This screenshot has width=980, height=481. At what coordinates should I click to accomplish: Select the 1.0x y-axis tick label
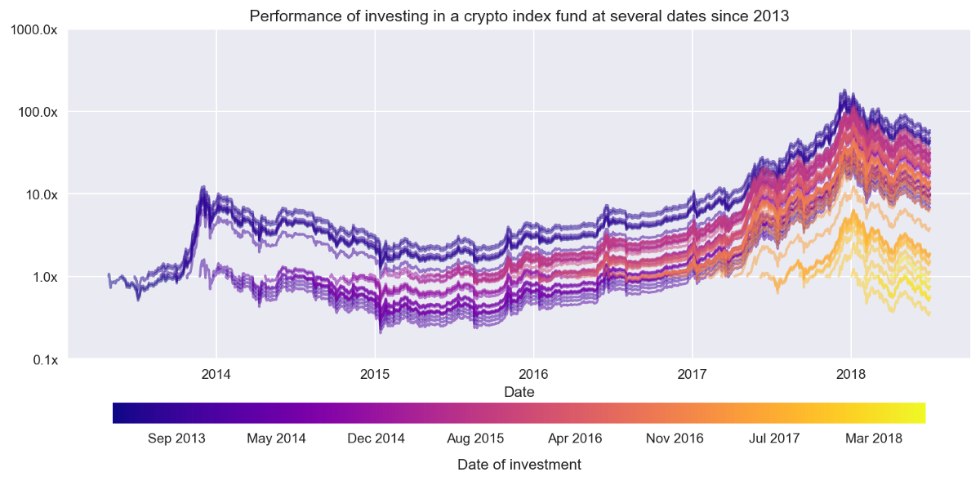click(44, 277)
